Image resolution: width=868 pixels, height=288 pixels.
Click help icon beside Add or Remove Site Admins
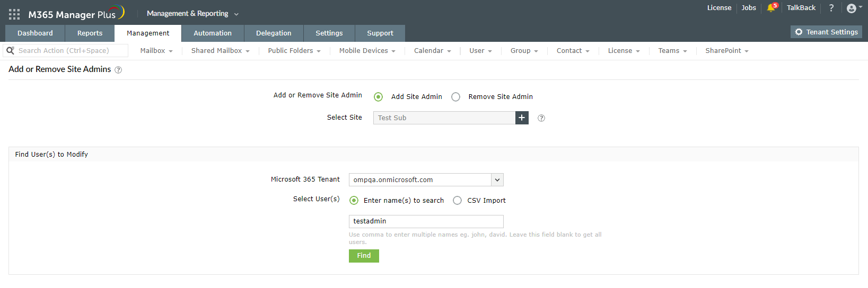coord(118,70)
